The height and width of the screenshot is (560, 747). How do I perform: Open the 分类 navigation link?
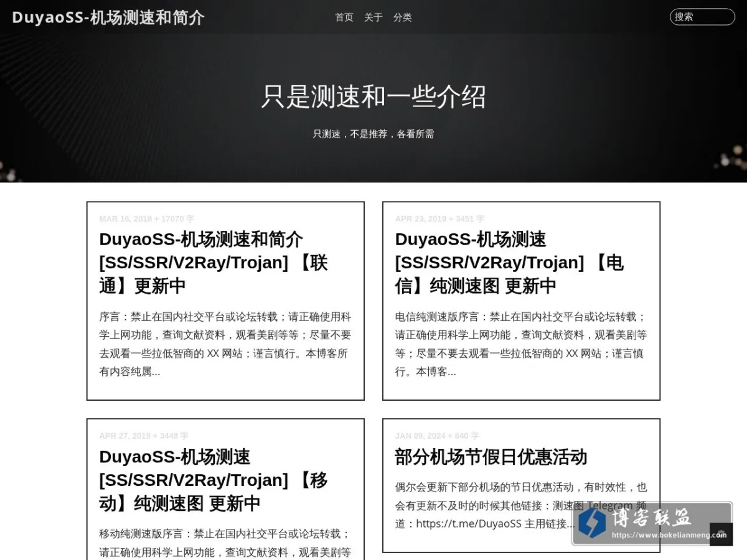point(403,17)
